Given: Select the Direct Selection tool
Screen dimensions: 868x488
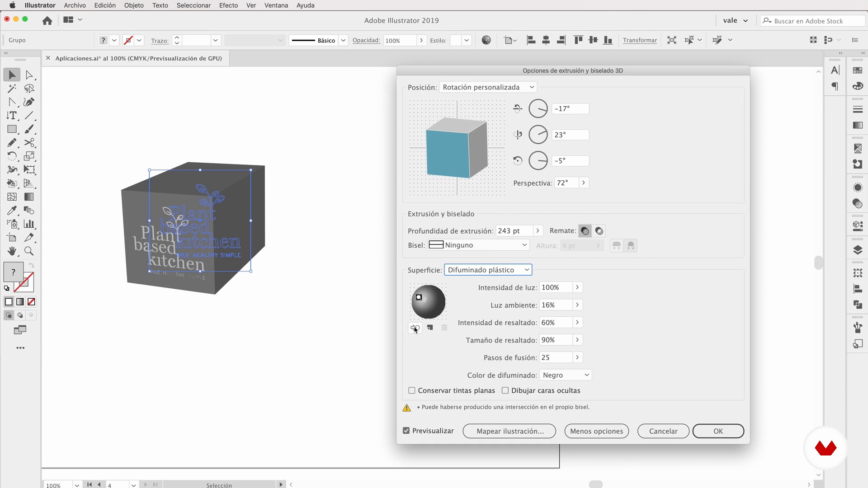Looking at the screenshot, I should [x=29, y=75].
